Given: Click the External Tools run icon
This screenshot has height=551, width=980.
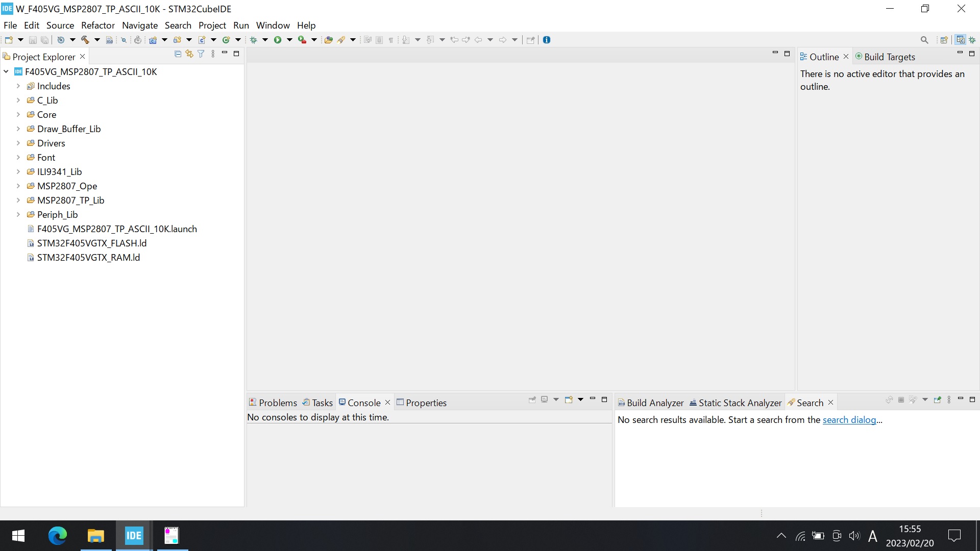Looking at the screenshot, I should 302,40.
